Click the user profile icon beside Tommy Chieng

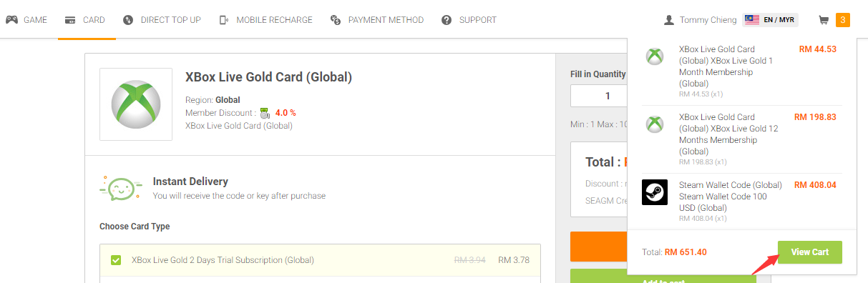[669, 20]
